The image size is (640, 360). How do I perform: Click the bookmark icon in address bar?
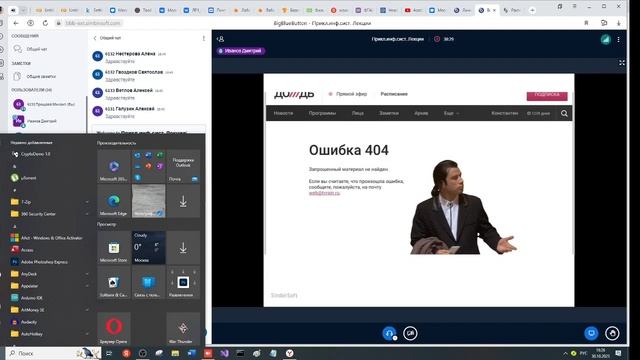[x=586, y=23]
